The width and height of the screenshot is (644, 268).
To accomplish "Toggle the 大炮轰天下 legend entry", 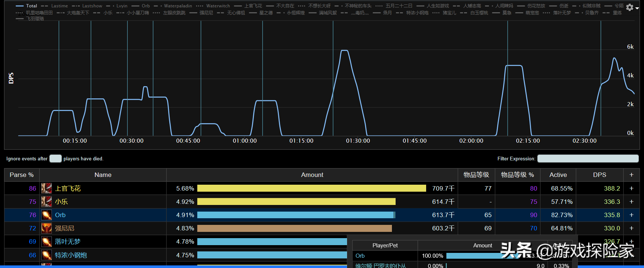I will pyautogui.click(x=73, y=13).
